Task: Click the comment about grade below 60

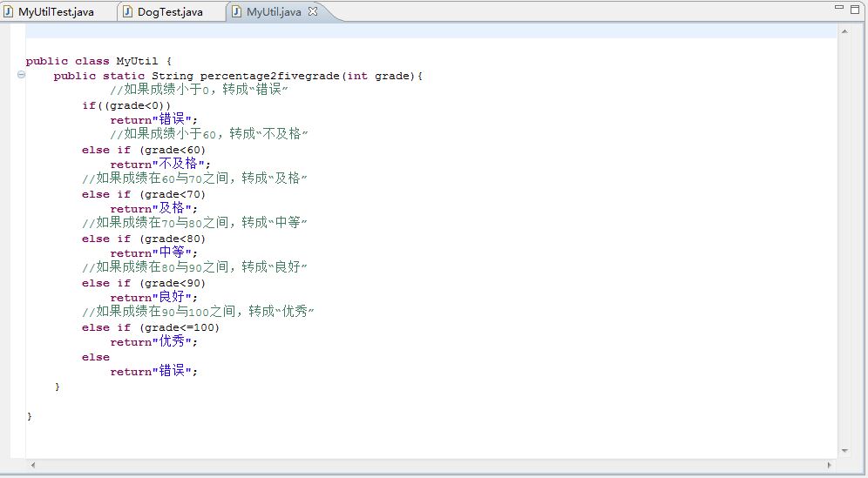Action: pos(209,133)
